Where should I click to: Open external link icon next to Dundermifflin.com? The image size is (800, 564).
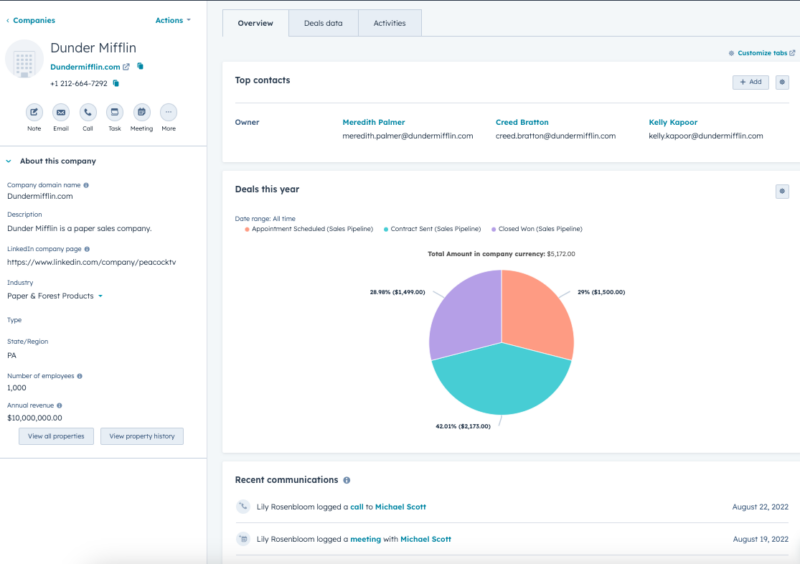click(126, 67)
